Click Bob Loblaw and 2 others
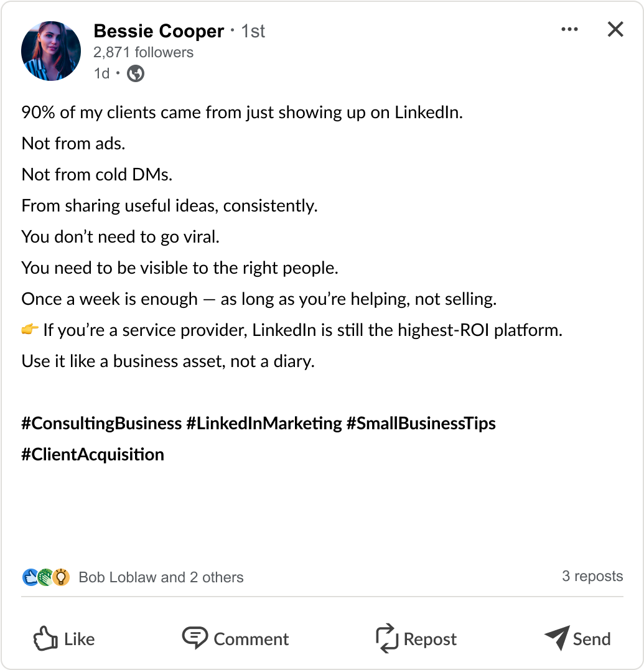The image size is (644, 670). (161, 577)
